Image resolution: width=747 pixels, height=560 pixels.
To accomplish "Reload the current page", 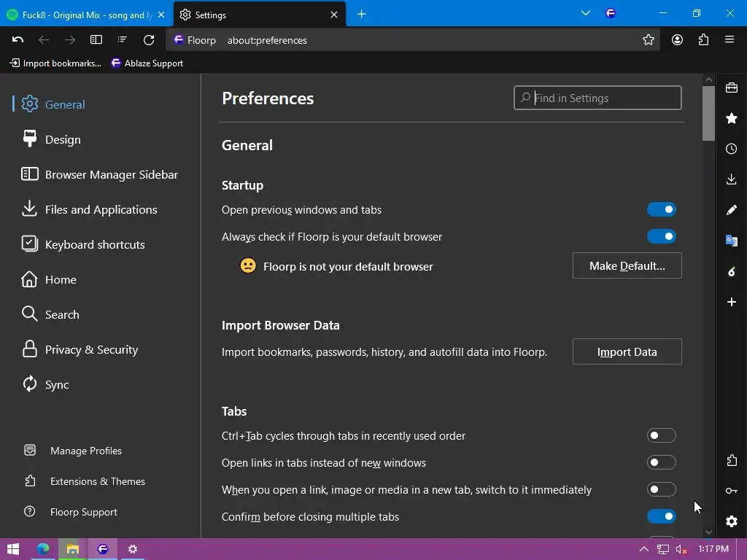I will pyautogui.click(x=149, y=40).
